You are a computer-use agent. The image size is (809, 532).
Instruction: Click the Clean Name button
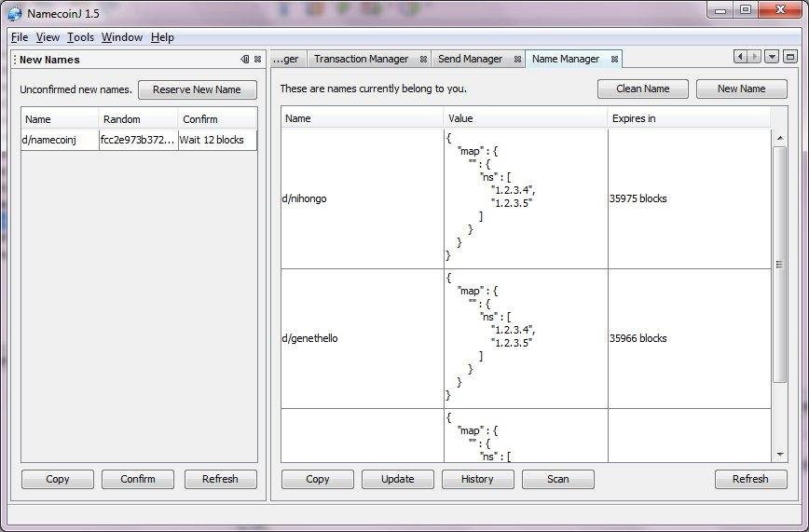pos(642,89)
